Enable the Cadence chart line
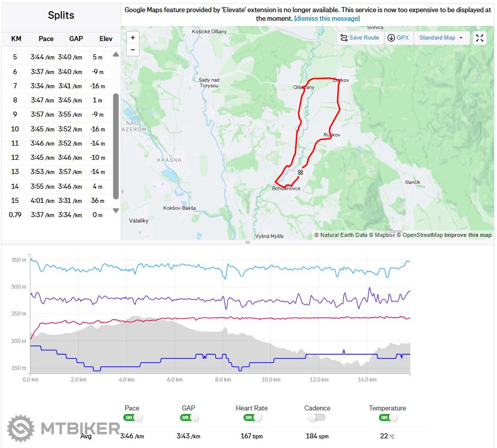The width and height of the screenshot is (497, 448). pos(316,418)
